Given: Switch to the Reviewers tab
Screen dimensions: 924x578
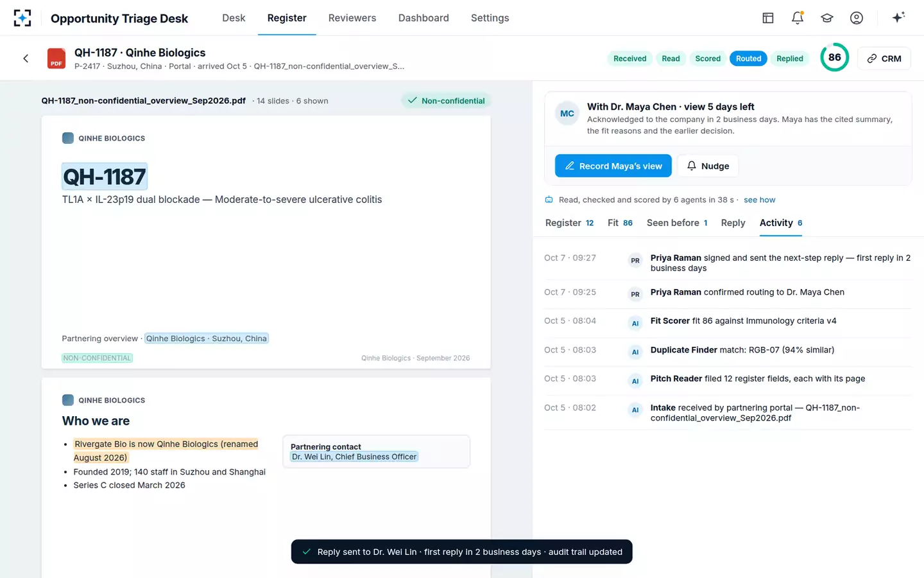Looking at the screenshot, I should tap(352, 18).
